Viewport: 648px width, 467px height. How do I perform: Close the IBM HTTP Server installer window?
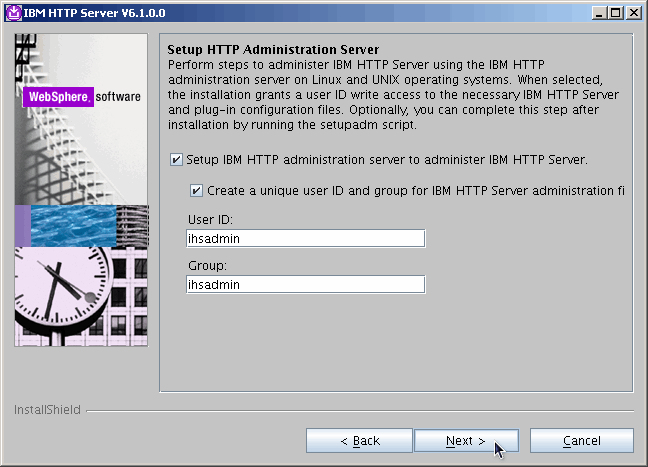[x=633, y=12]
